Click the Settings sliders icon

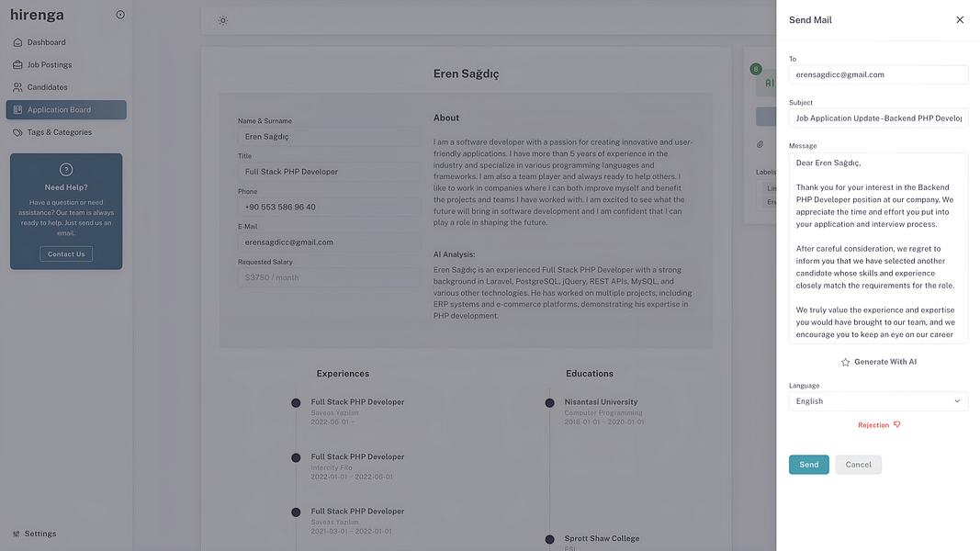(17, 534)
